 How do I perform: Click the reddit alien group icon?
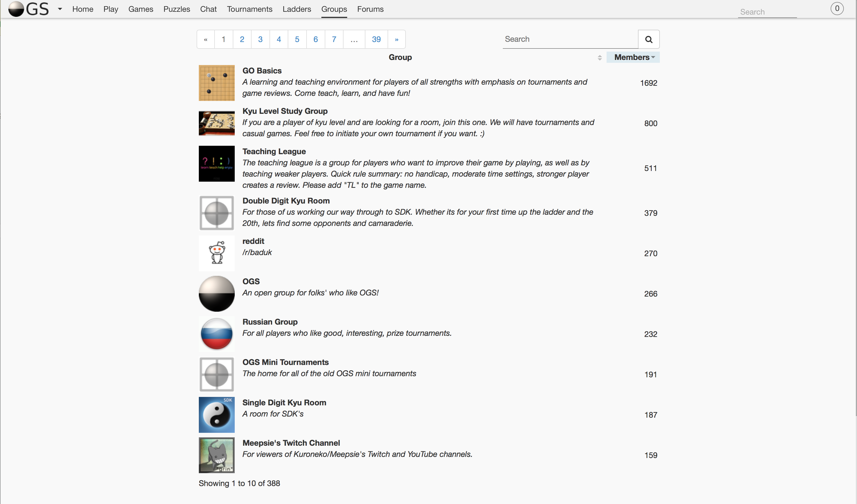(216, 253)
